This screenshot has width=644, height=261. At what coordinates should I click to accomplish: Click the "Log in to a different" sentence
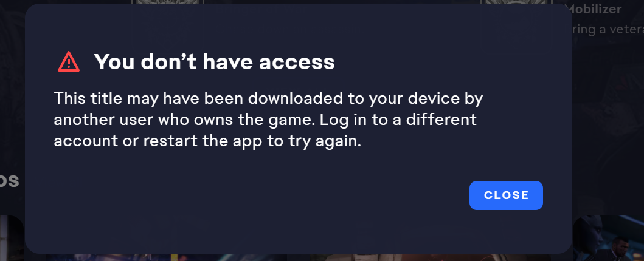(x=398, y=120)
